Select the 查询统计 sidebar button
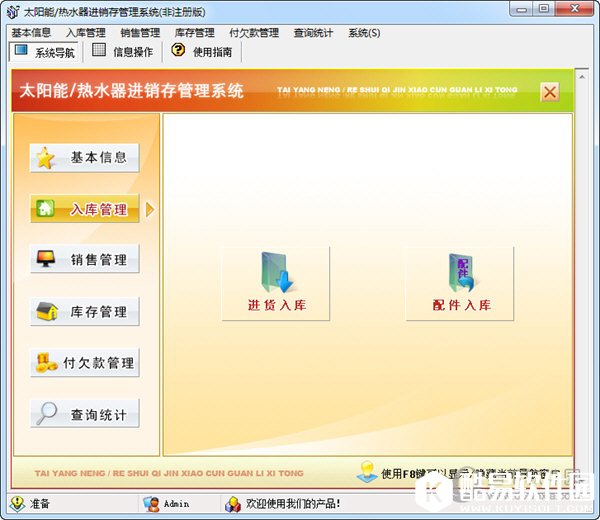This screenshot has width=600, height=520. [85, 414]
